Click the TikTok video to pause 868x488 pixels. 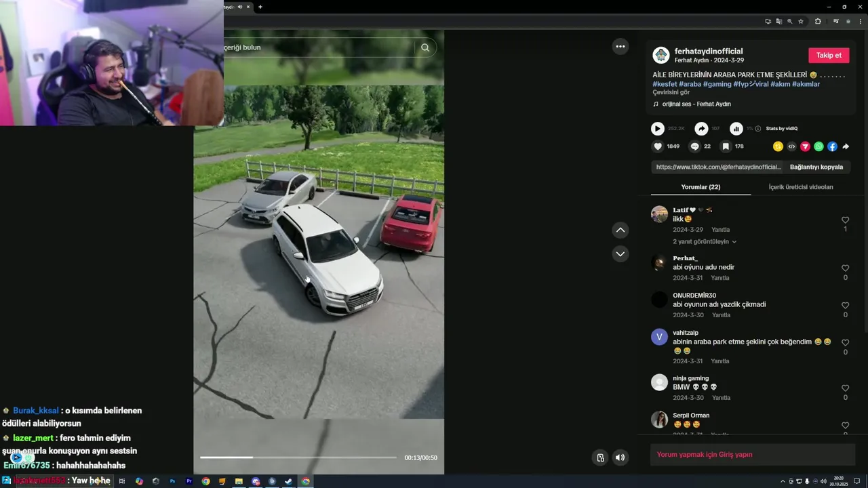point(319,251)
